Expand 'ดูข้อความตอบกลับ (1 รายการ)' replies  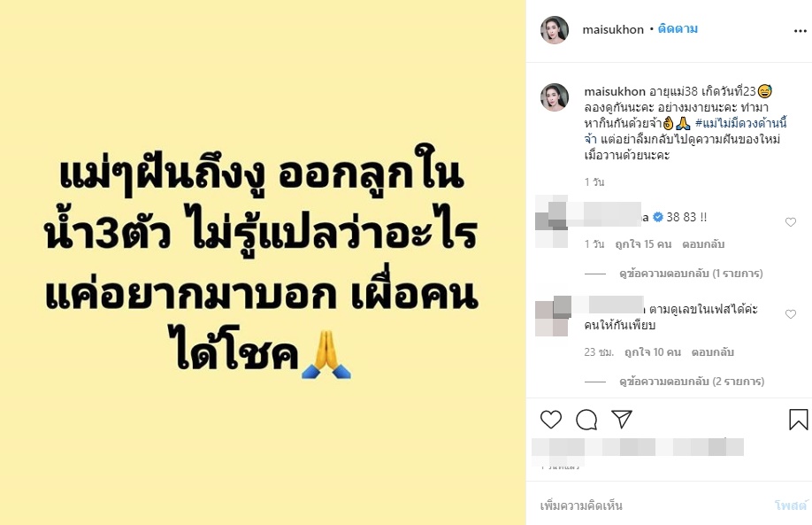coord(691,274)
